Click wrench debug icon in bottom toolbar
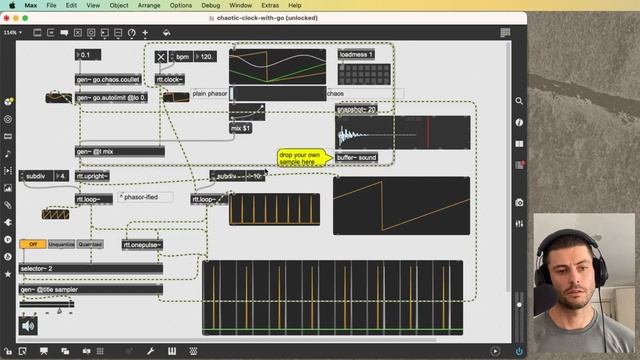640x360 pixels. [x=150, y=351]
